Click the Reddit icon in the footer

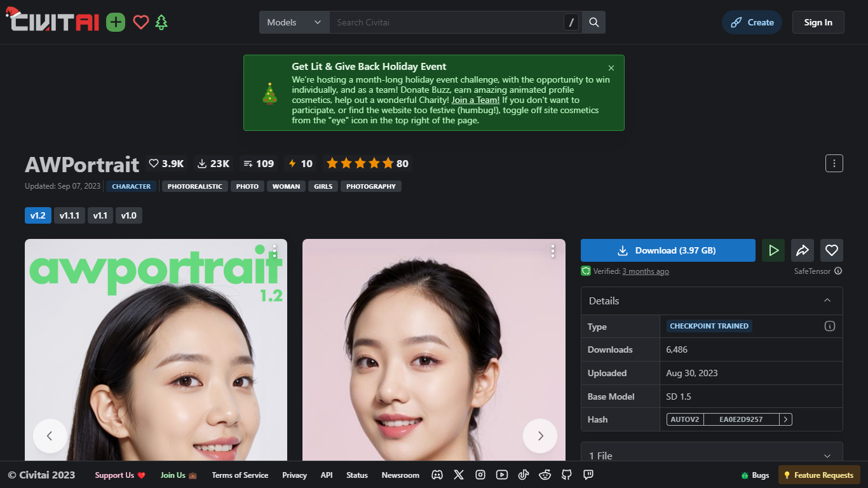[x=545, y=475]
